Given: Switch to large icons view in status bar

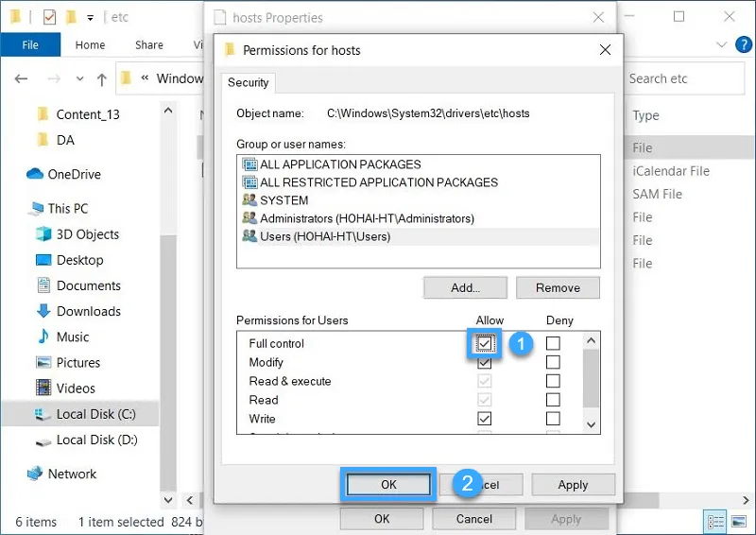Looking at the screenshot, I should tap(739, 522).
